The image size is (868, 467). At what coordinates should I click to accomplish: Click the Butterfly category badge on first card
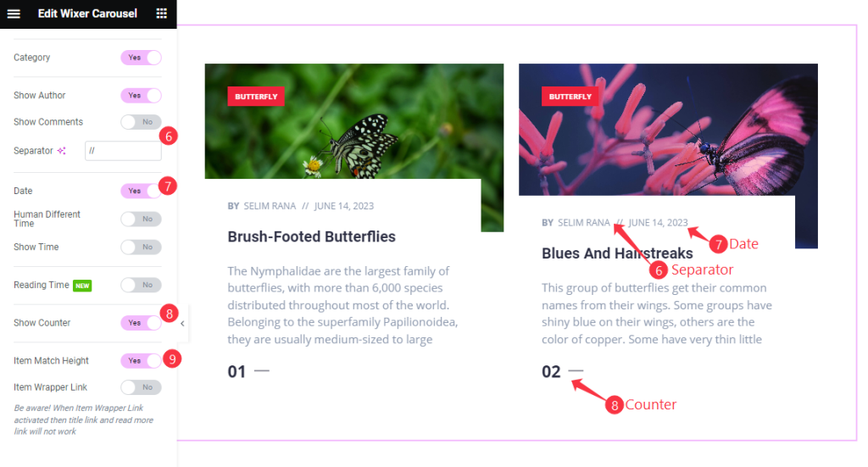point(256,97)
